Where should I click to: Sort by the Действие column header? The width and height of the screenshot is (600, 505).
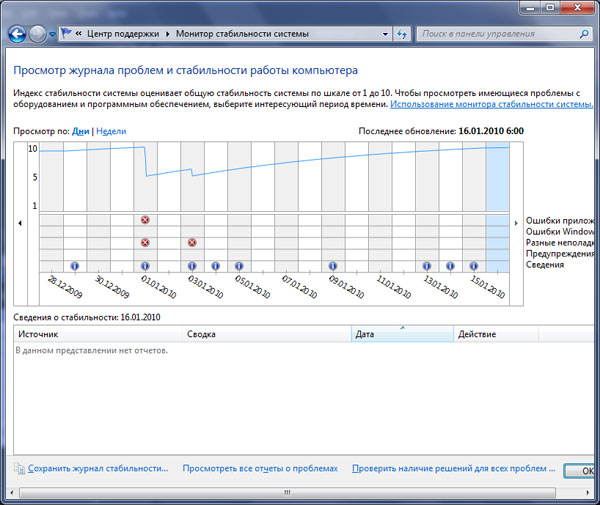pos(496,334)
